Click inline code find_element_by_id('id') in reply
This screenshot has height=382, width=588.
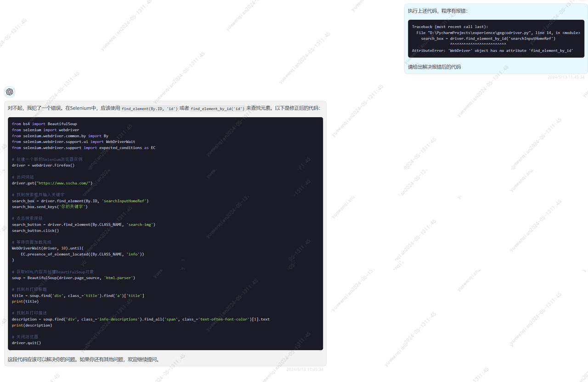[217, 108]
